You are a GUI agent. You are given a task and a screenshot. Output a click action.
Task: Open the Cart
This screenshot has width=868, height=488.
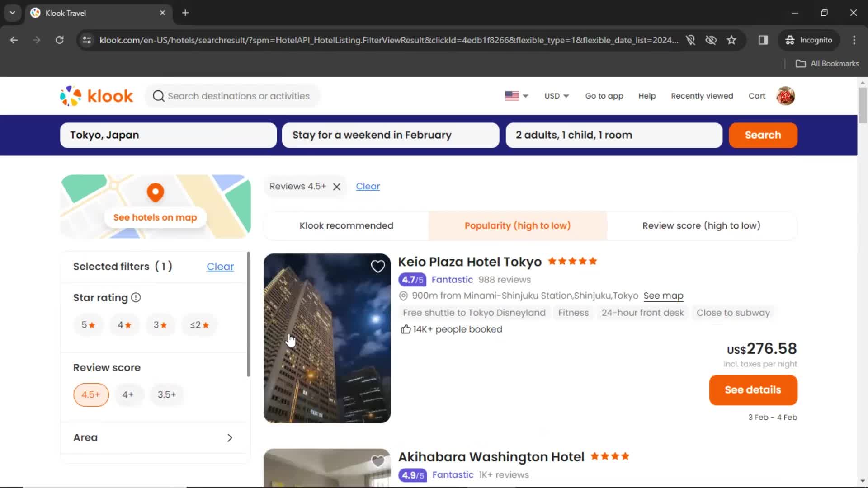tap(757, 96)
